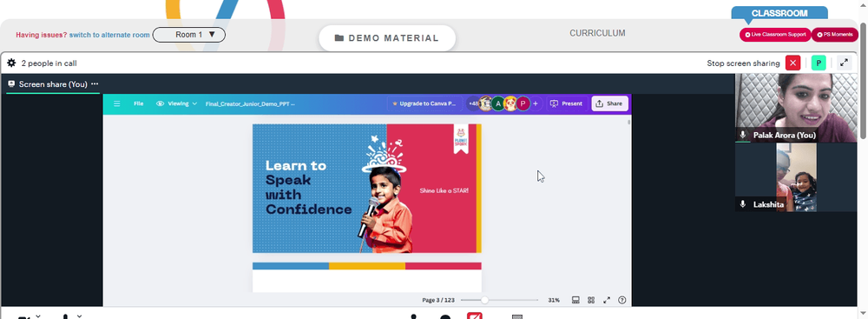Open the DEMO MATERIAL tab
The width and height of the screenshot is (868, 319).
387,38
